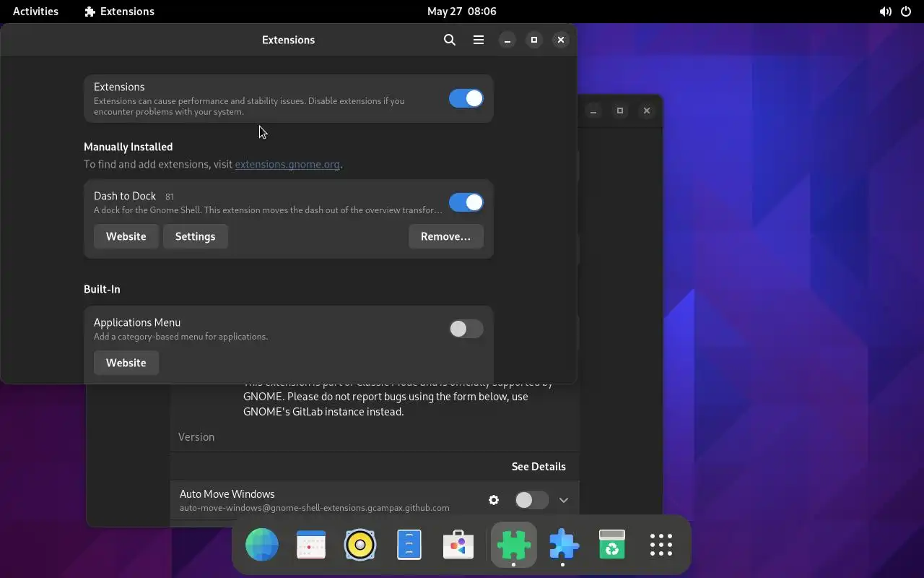Minimize the background window
924x578 pixels.
[x=593, y=111]
